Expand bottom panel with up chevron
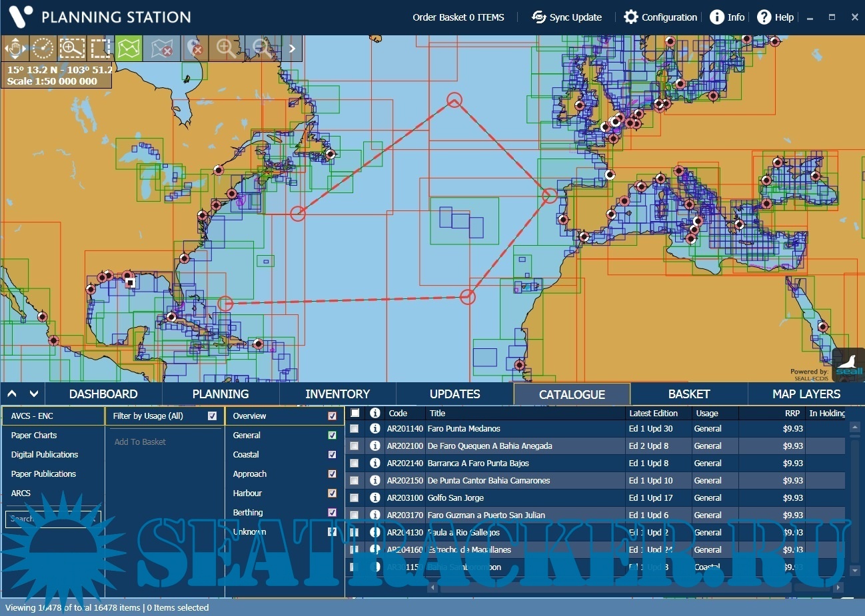Viewport: 865px width, 616px height. pyautogui.click(x=12, y=394)
